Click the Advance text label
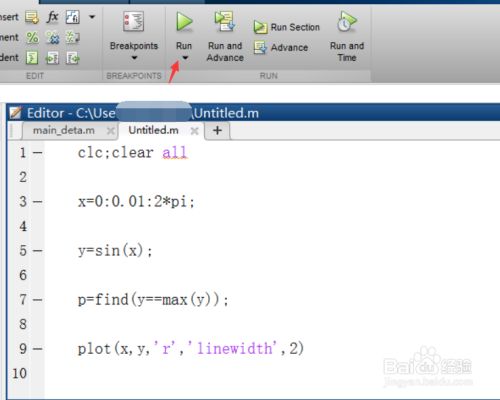 click(289, 48)
